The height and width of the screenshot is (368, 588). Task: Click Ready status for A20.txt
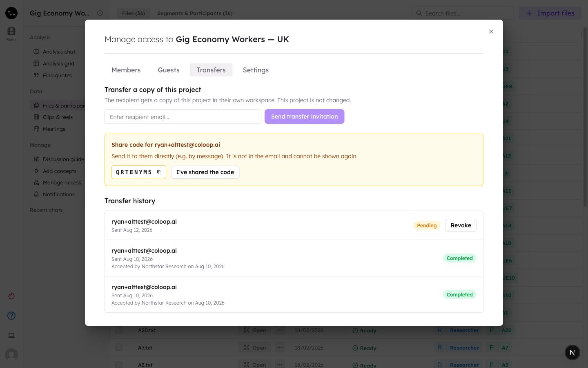(x=364, y=330)
